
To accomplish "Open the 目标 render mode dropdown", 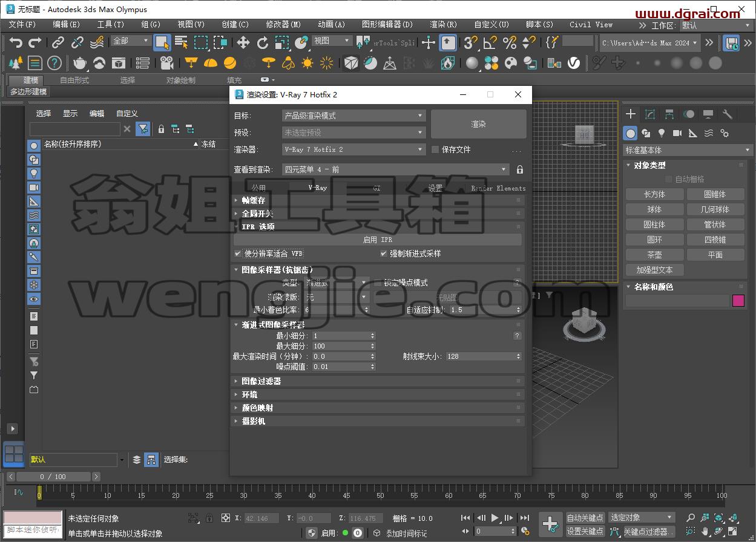I will point(354,116).
